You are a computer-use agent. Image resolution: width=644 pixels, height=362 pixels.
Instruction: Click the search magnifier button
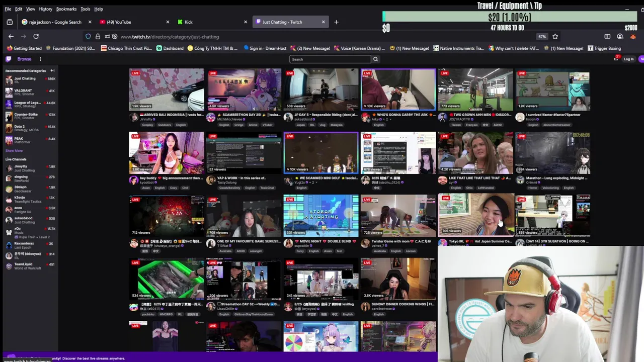tap(375, 59)
